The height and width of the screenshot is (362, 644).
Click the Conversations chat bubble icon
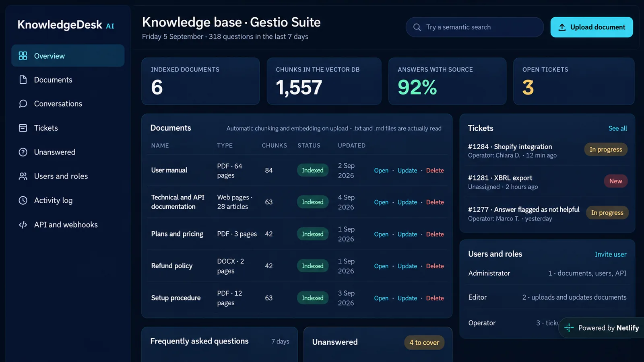[x=23, y=104]
